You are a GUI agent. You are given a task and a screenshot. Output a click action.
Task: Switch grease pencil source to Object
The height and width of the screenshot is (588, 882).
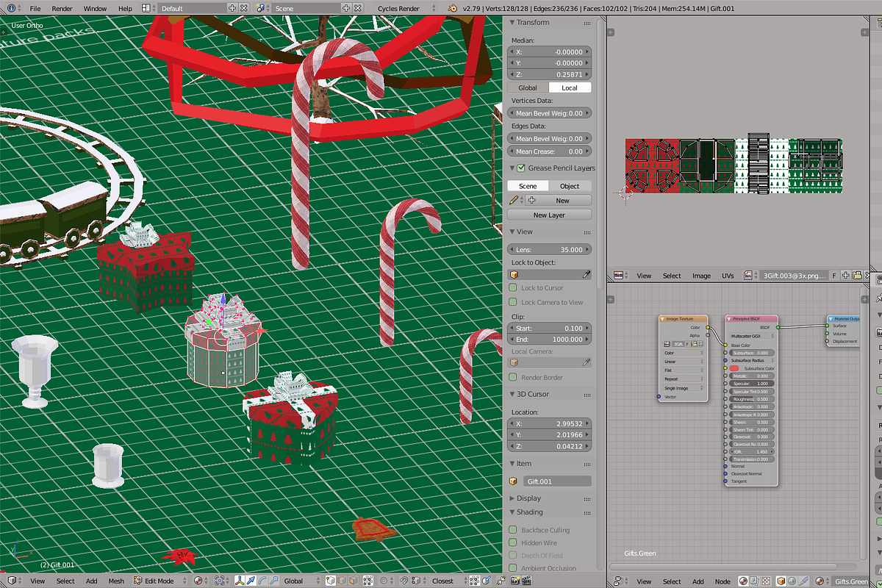[570, 186]
